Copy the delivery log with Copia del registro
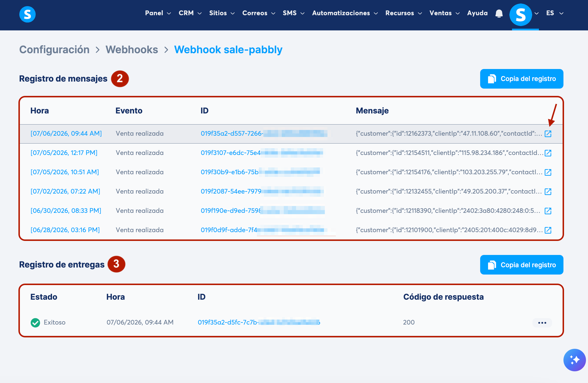Screen dimensions: 588x383 point(522,265)
